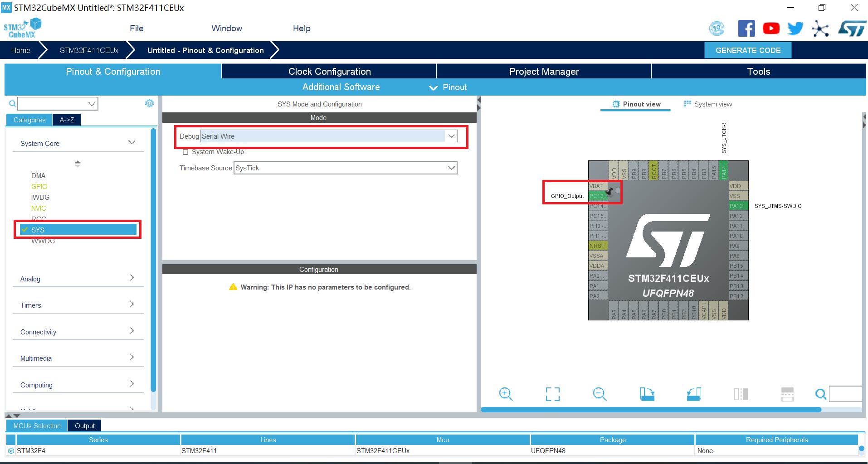Enable the System Wake-Up checkbox
Screen dimensions: 868x464
tap(185, 152)
